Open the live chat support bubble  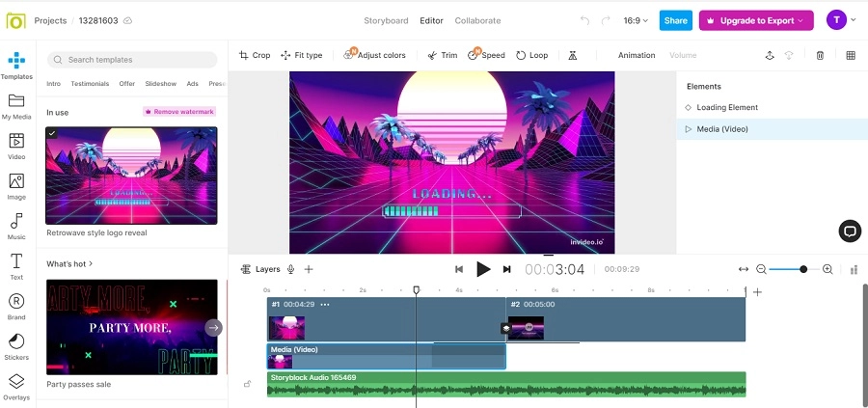coord(850,230)
